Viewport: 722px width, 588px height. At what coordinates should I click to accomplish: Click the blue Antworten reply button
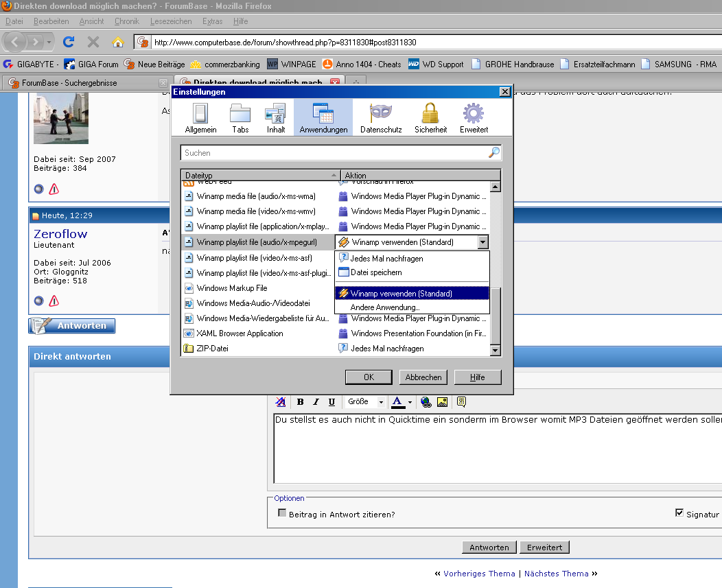click(72, 325)
